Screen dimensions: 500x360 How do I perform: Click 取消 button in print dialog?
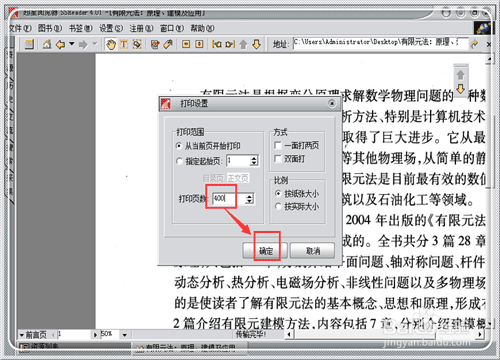coord(313,250)
